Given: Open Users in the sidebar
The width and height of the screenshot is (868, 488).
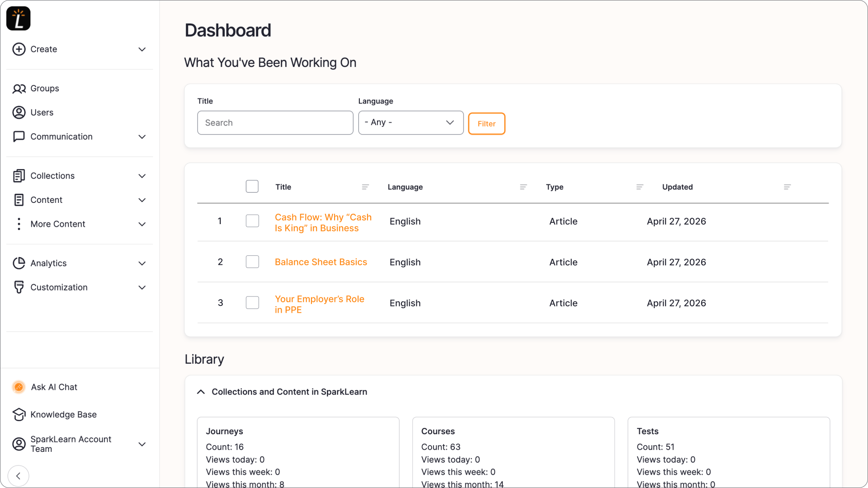Looking at the screenshot, I should (42, 113).
